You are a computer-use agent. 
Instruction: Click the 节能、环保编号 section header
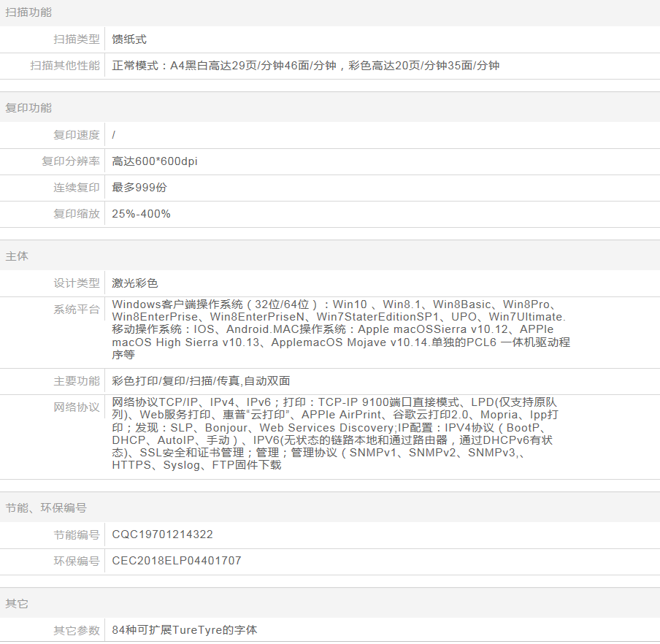(x=46, y=508)
